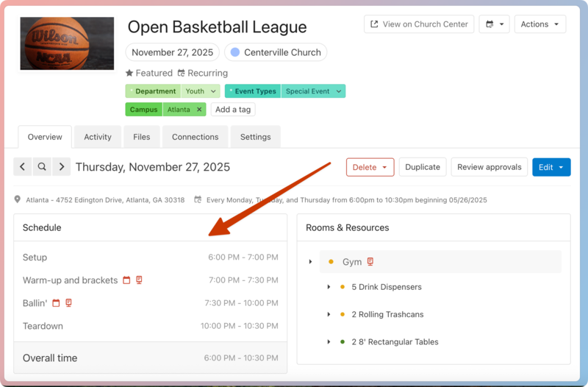Open the Youth department tag dropdown

coord(201,91)
